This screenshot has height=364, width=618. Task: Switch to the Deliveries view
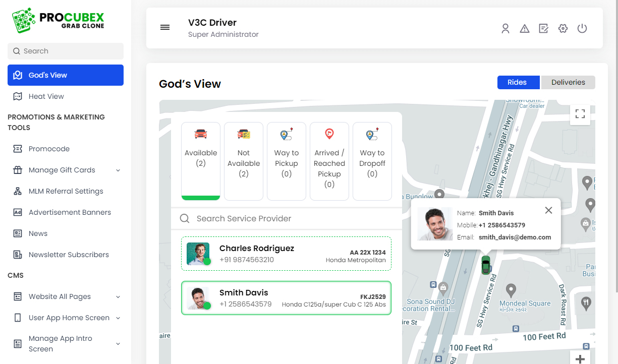tap(568, 82)
